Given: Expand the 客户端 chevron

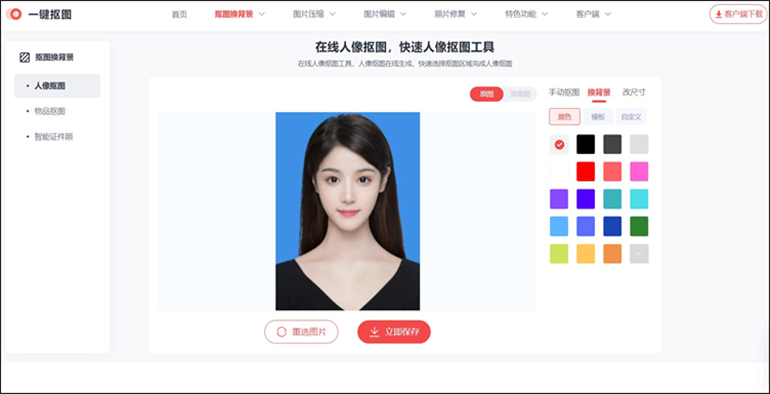Looking at the screenshot, I should point(608,14).
